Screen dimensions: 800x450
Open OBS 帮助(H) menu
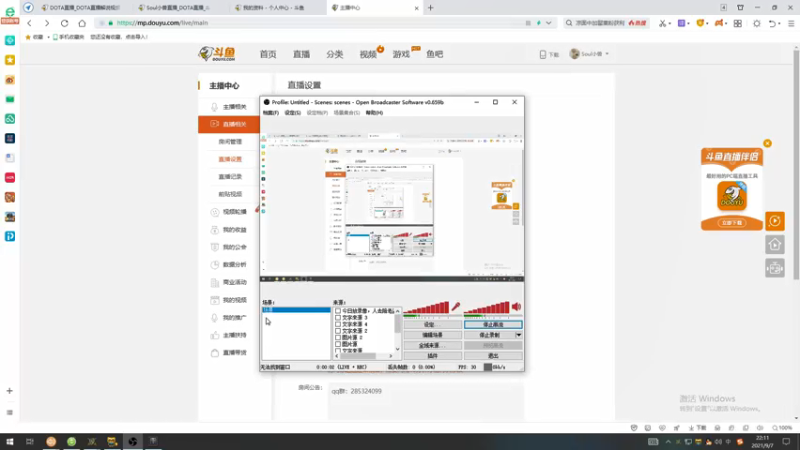tap(374, 113)
